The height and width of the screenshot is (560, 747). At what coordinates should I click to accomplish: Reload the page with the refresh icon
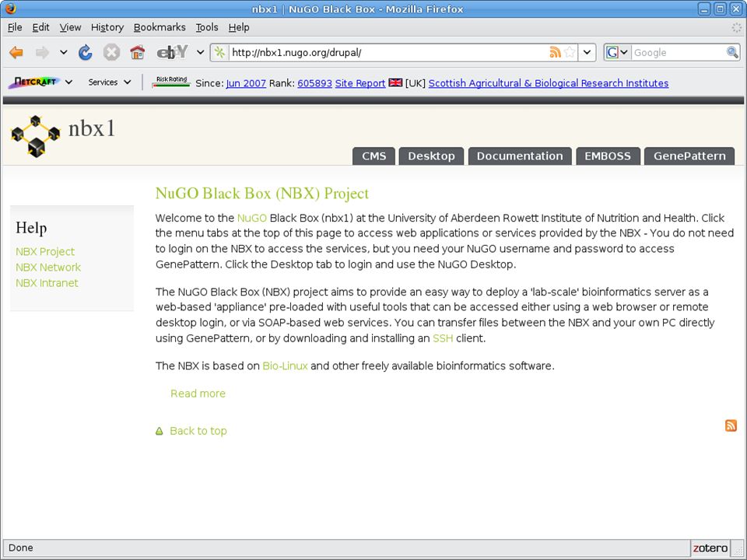86,52
